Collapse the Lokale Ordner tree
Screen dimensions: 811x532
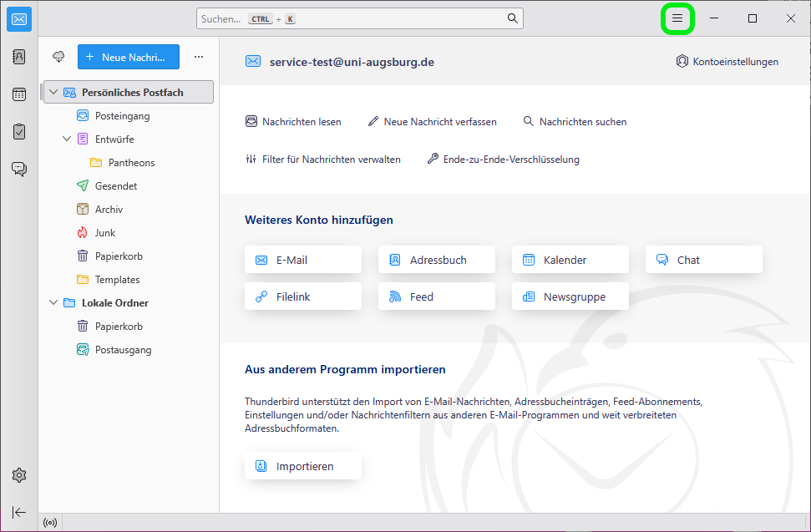click(x=54, y=303)
